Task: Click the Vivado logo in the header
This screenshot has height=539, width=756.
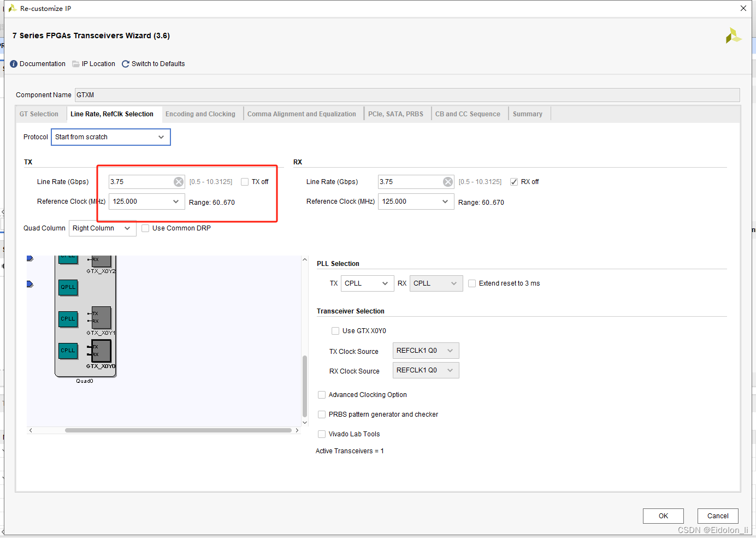Action: [733, 36]
